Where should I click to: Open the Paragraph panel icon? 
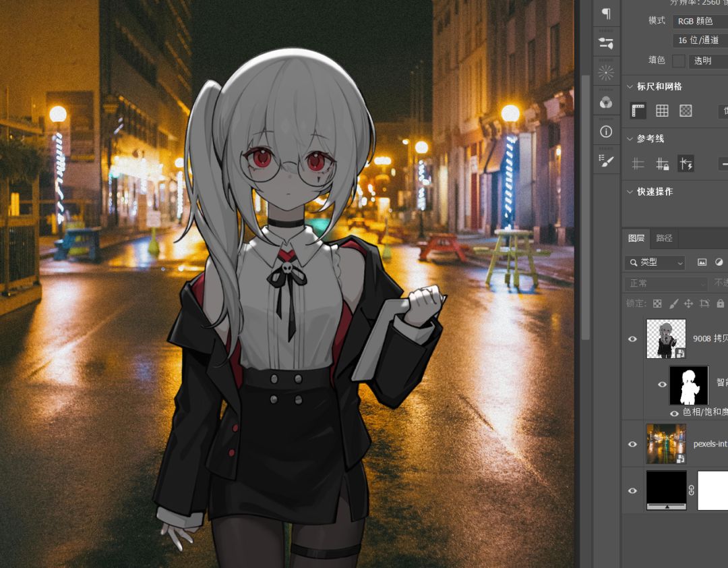pyautogui.click(x=606, y=13)
